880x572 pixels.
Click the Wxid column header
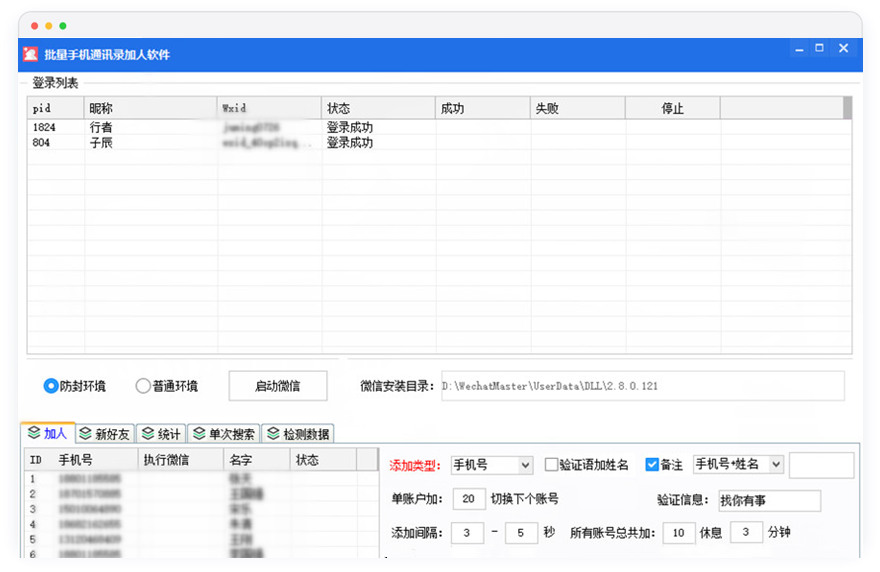pyautogui.click(x=269, y=108)
